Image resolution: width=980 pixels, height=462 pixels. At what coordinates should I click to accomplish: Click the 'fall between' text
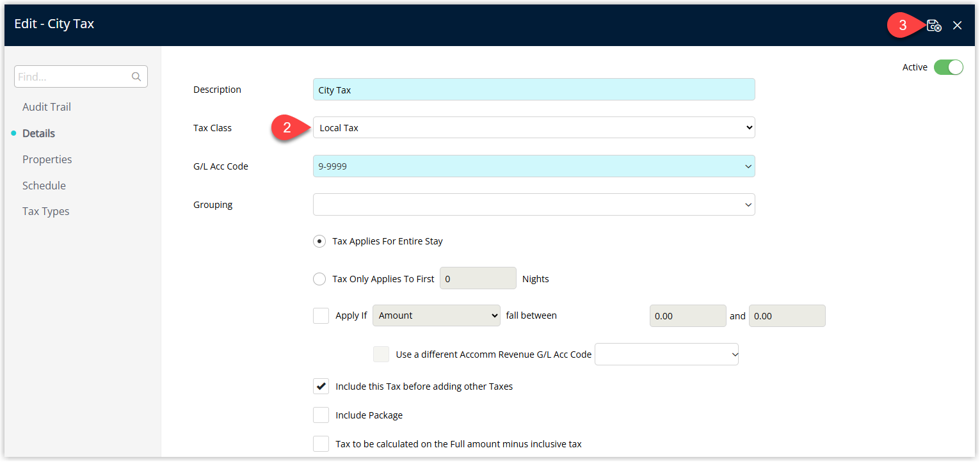(x=531, y=315)
